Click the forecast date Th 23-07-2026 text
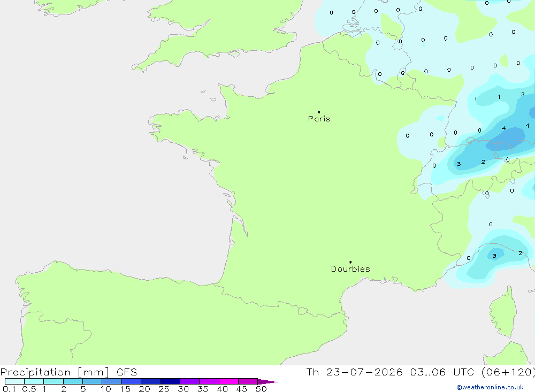 pos(354,372)
